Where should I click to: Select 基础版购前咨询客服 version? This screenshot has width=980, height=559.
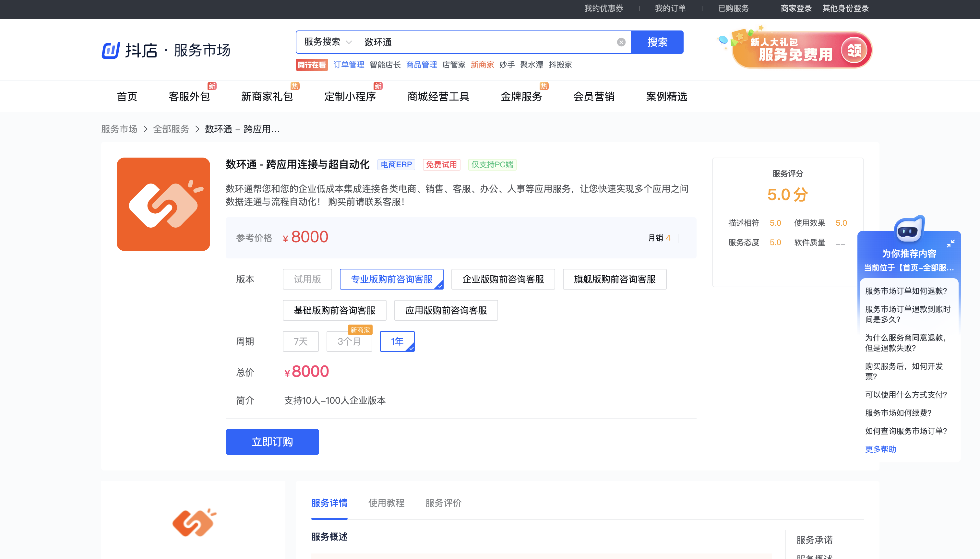pyautogui.click(x=334, y=310)
